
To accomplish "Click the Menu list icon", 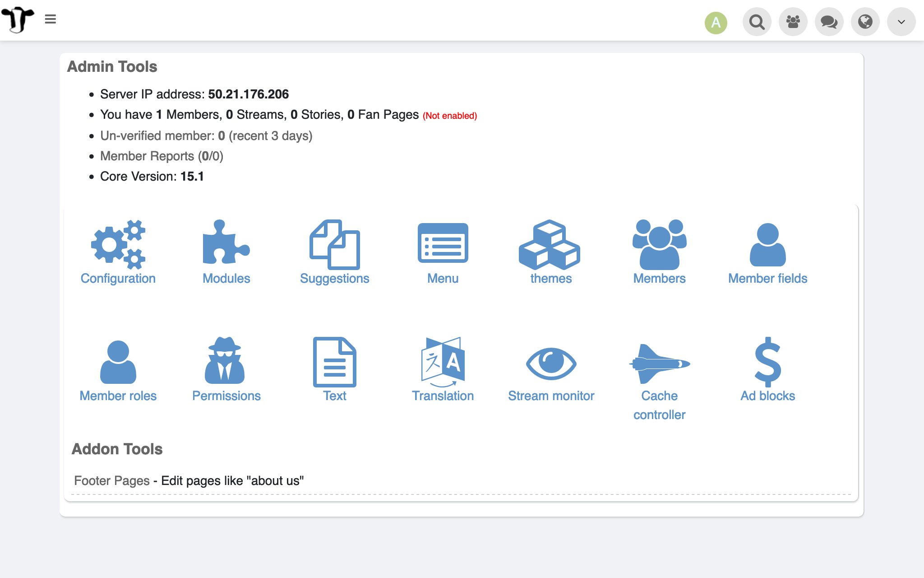I will tap(443, 243).
